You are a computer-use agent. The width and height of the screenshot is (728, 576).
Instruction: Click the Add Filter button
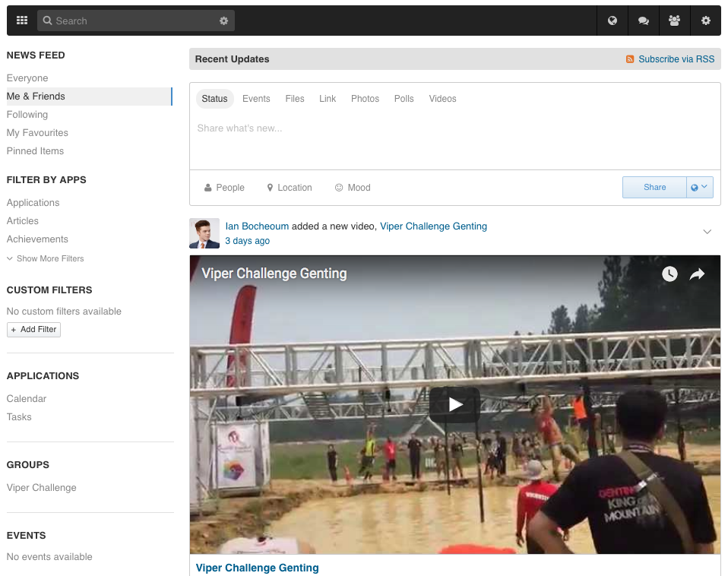33,330
